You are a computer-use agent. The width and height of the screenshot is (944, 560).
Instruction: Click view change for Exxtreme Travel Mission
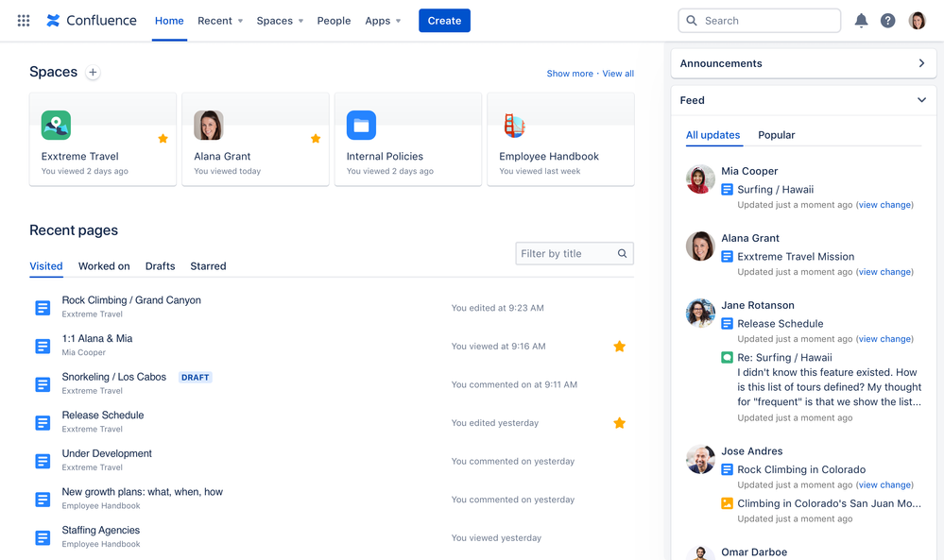point(884,272)
